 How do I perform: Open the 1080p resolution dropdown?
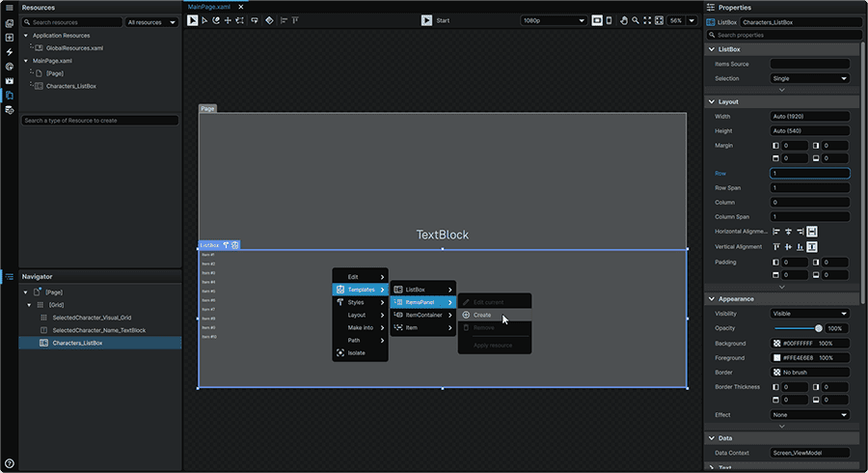click(x=554, y=20)
